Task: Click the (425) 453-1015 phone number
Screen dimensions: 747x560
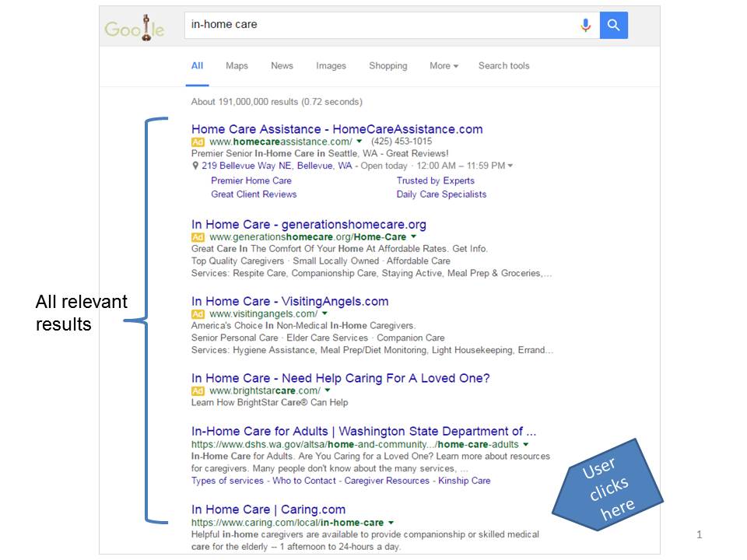Action: pyautogui.click(x=402, y=142)
